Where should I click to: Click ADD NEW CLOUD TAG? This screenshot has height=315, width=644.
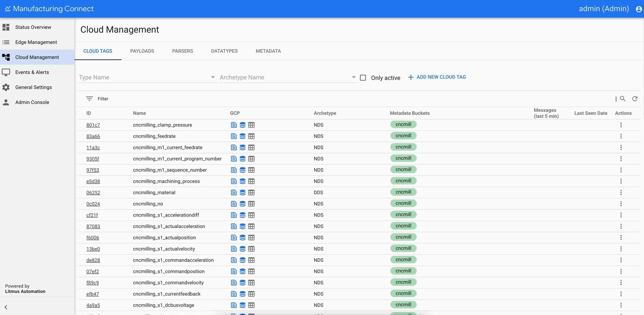point(437,77)
